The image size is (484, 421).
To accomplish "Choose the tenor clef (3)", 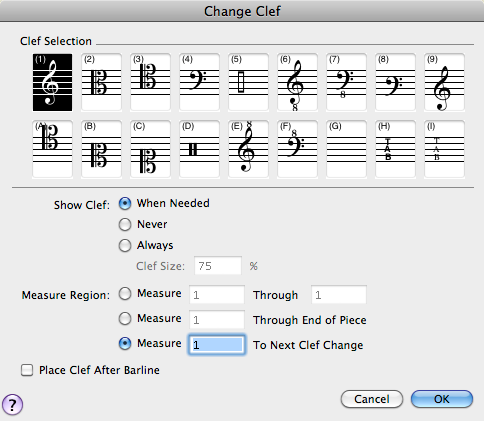I will pyautogui.click(x=150, y=82).
